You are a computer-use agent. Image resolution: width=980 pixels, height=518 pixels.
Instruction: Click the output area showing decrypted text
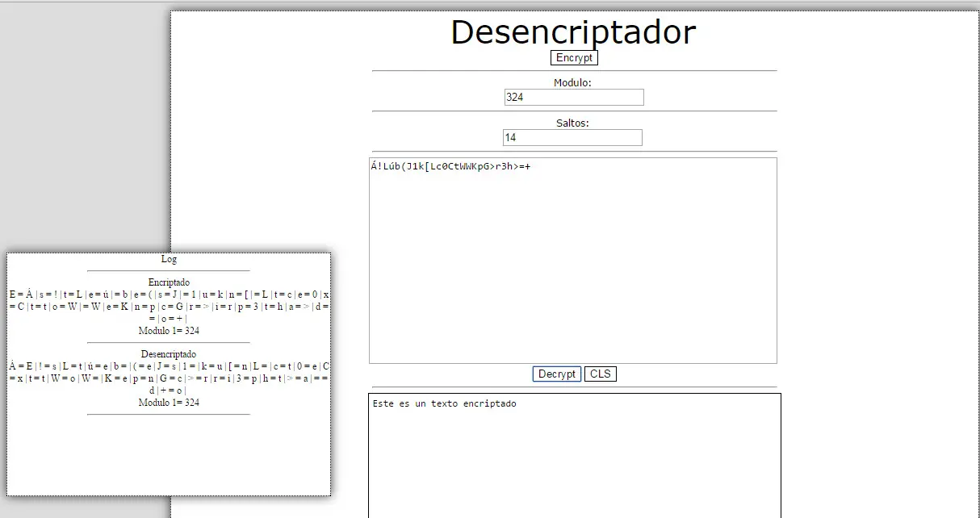point(574,452)
